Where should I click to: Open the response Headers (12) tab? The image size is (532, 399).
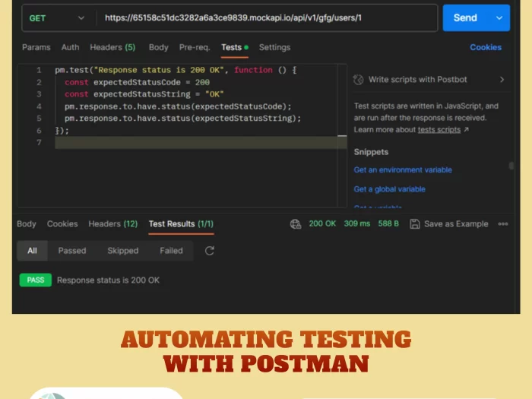(113, 224)
